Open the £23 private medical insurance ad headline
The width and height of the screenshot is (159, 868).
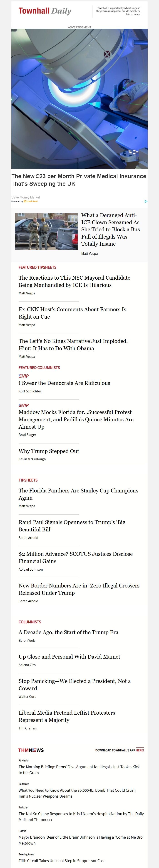pos(79,180)
